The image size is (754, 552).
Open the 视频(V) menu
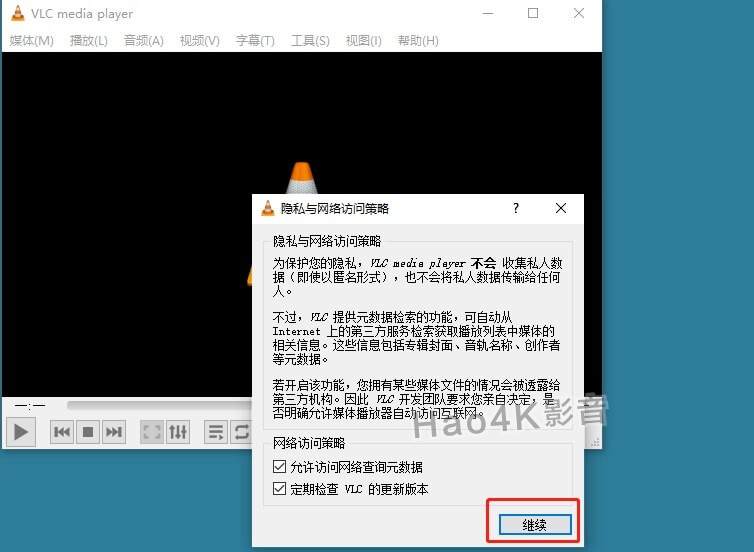pos(200,41)
